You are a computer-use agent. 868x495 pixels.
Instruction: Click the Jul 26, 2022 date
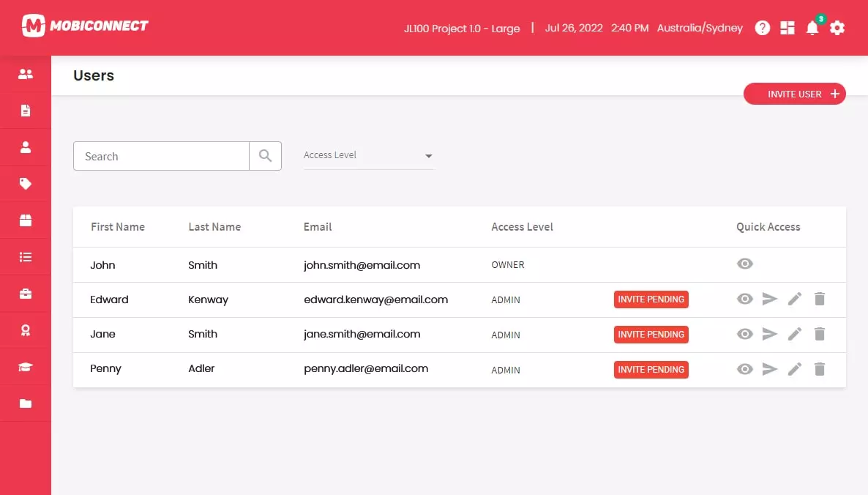click(574, 28)
